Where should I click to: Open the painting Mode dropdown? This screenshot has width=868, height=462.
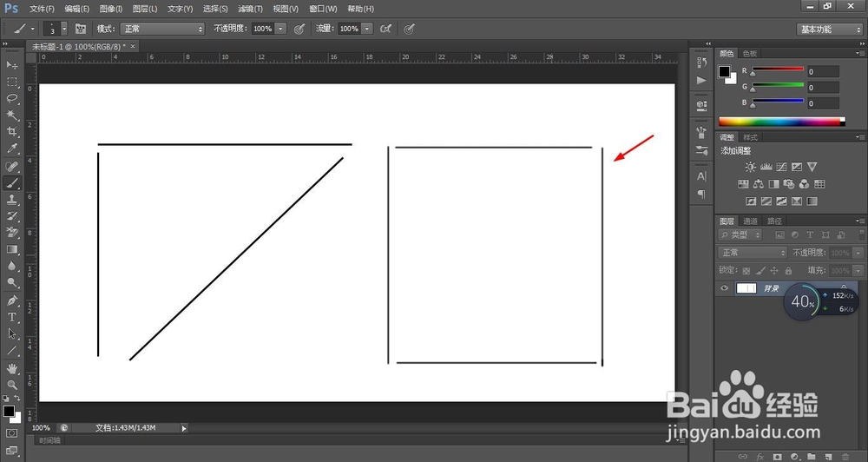163,29
